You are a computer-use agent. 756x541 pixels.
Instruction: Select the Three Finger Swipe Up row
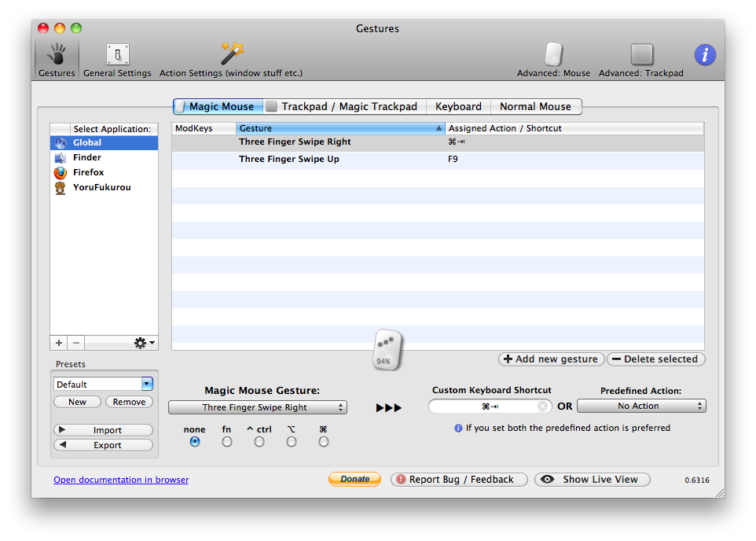coord(438,160)
